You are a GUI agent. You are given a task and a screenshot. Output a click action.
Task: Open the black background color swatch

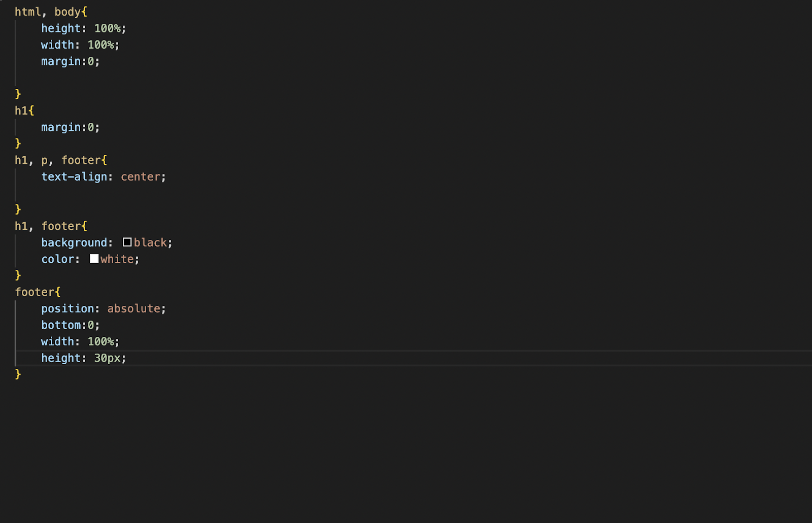coord(127,242)
